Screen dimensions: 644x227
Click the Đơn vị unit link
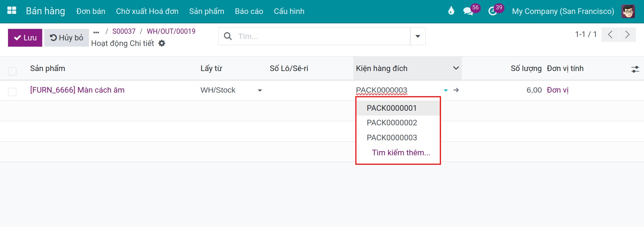point(557,90)
